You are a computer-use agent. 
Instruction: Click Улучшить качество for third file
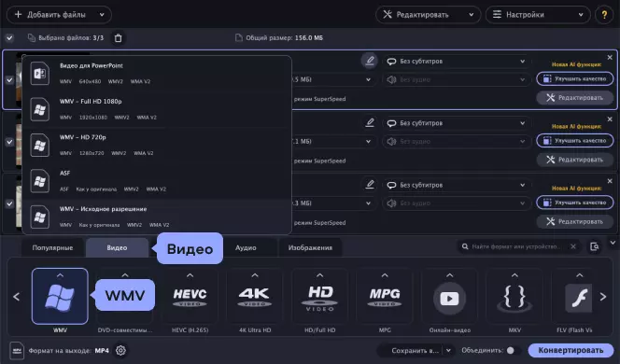pos(575,203)
